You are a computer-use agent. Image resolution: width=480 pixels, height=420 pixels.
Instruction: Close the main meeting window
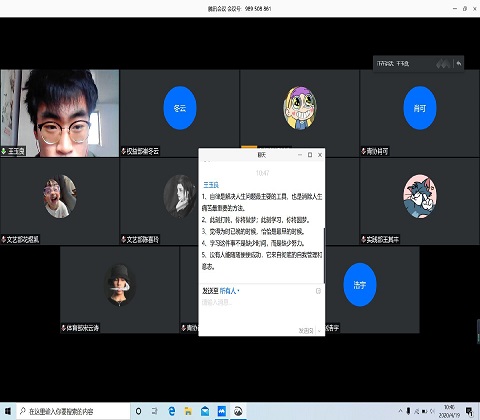[x=475, y=9]
